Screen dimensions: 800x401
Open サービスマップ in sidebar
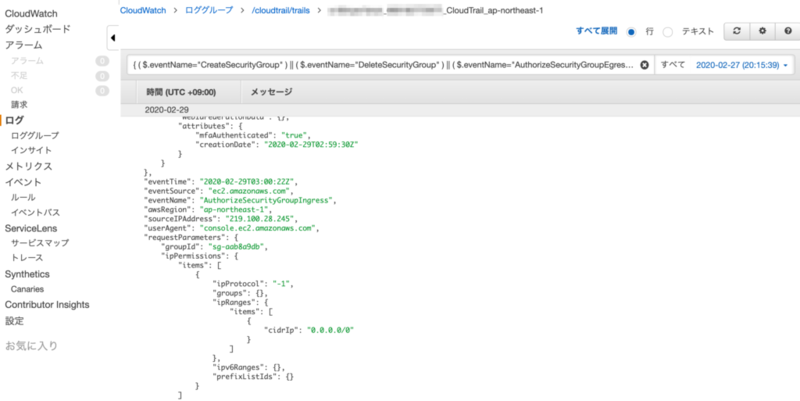point(40,243)
